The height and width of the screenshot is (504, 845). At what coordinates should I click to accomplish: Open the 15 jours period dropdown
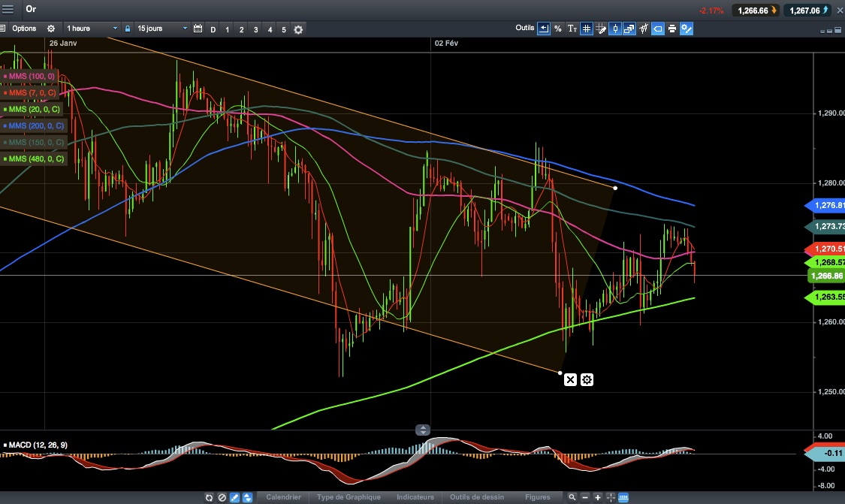pyautogui.click(x=162, y=29)
